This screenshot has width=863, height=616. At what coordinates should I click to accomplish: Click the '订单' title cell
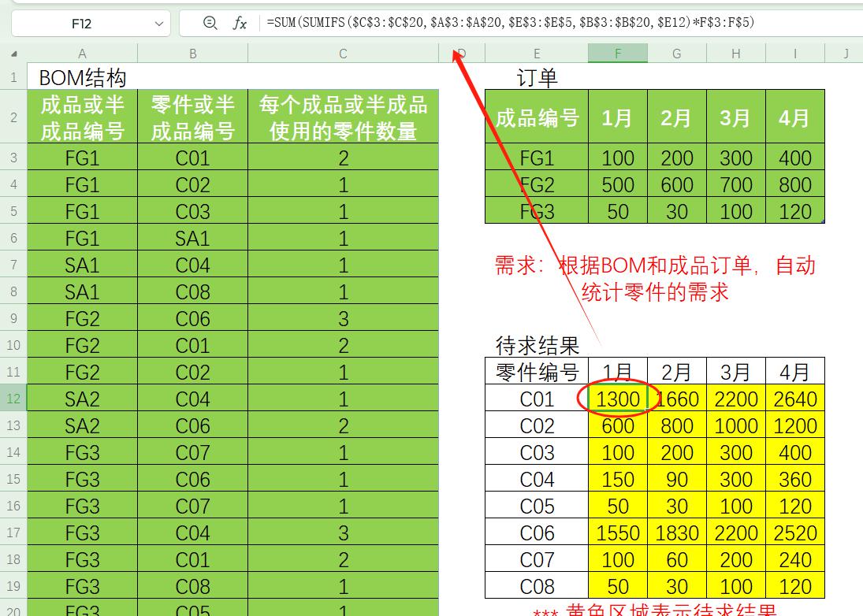[x=537, y=77]
